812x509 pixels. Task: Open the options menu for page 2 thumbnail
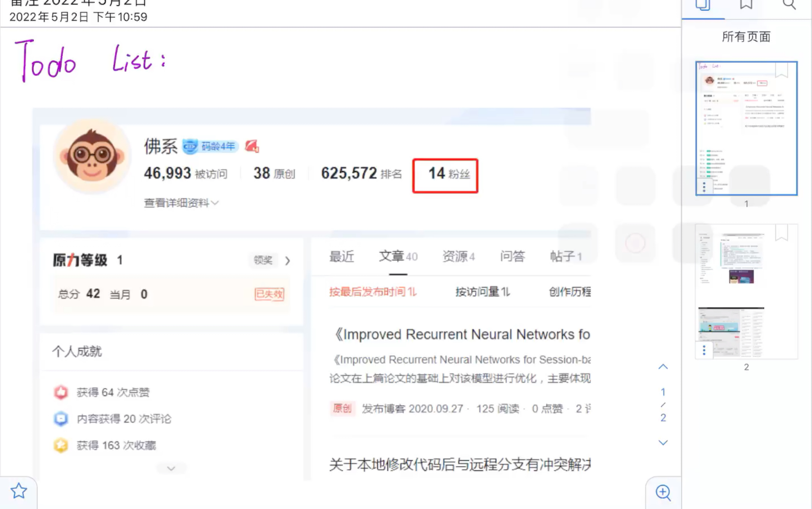point(704,350)
